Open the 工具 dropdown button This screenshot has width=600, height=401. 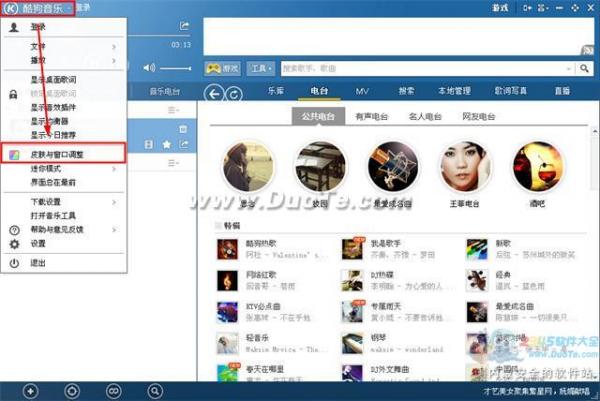click(261, 68)
